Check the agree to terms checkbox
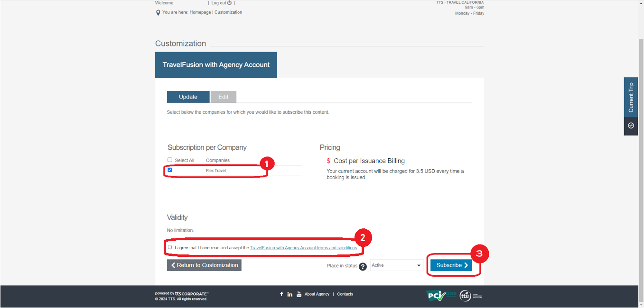644x308 pixels. coord(170,247)
